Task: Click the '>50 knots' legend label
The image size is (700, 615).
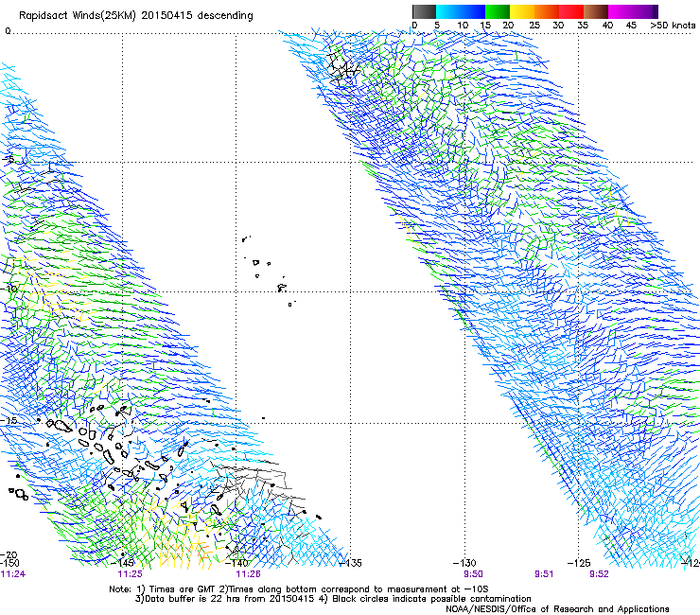Action: 673,26
